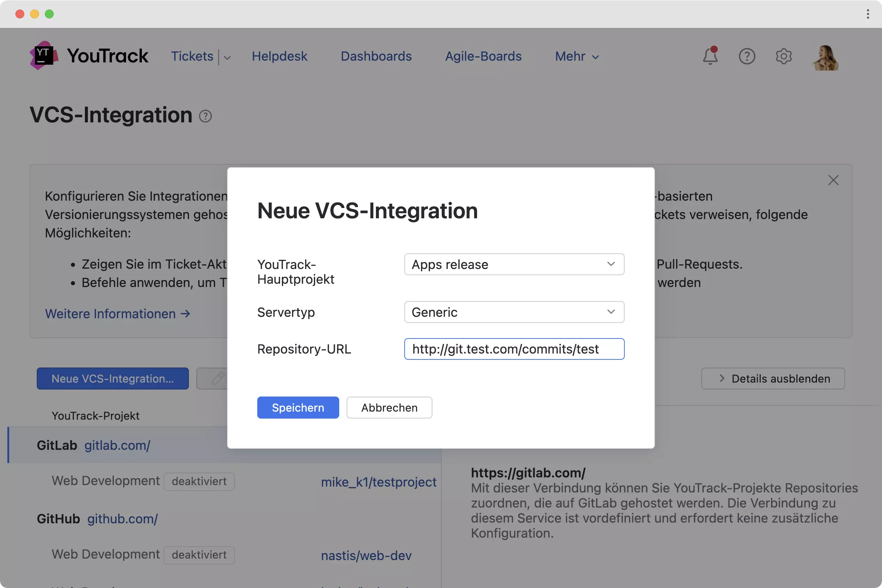
Task: Click the pencil edit icon button
Action: 218,379
